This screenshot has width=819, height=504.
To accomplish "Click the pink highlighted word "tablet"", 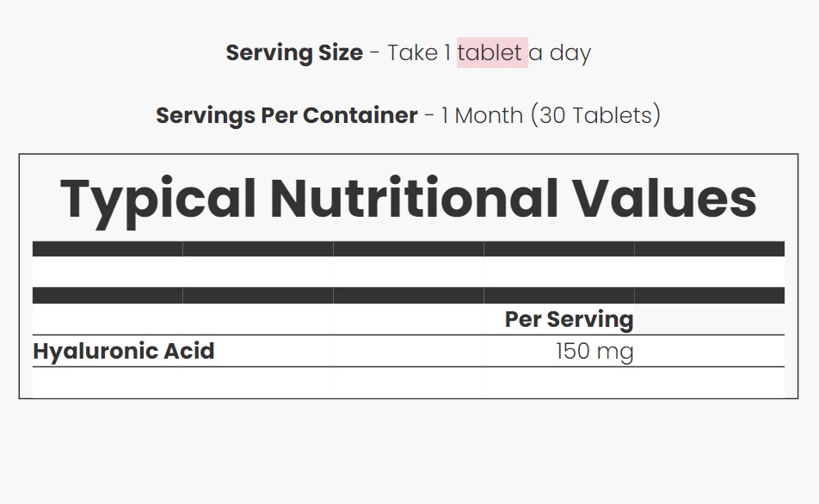I will [491, 53].
